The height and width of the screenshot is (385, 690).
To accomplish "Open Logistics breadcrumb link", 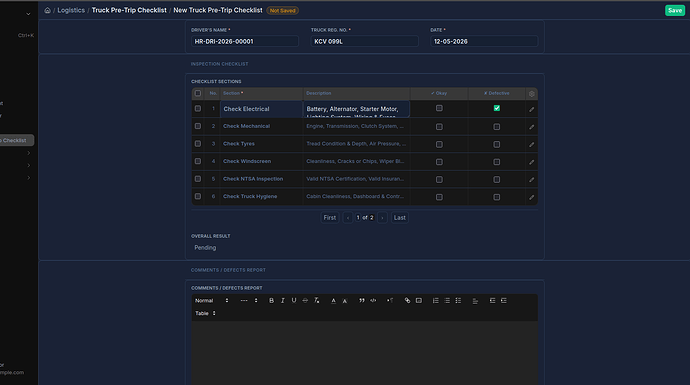I will click(x=71, y=10).
